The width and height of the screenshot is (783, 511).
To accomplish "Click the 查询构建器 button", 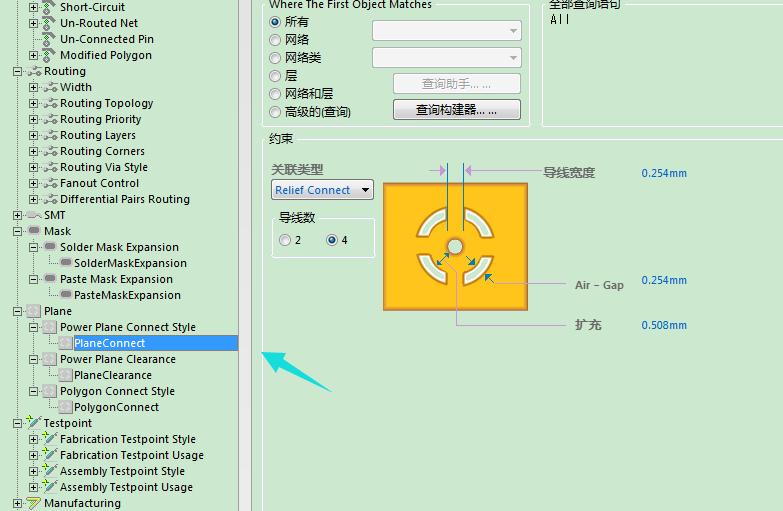I will tap(456, 109).
